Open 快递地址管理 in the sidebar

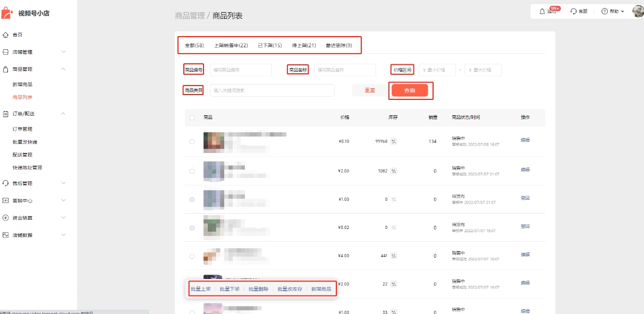coord(27,167)
